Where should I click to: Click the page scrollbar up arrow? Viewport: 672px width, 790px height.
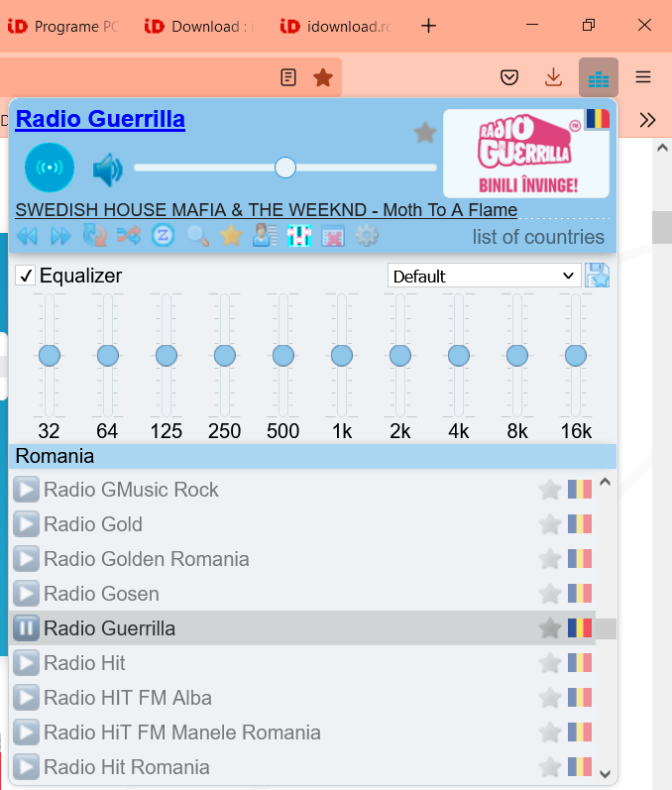pos(662,148)
